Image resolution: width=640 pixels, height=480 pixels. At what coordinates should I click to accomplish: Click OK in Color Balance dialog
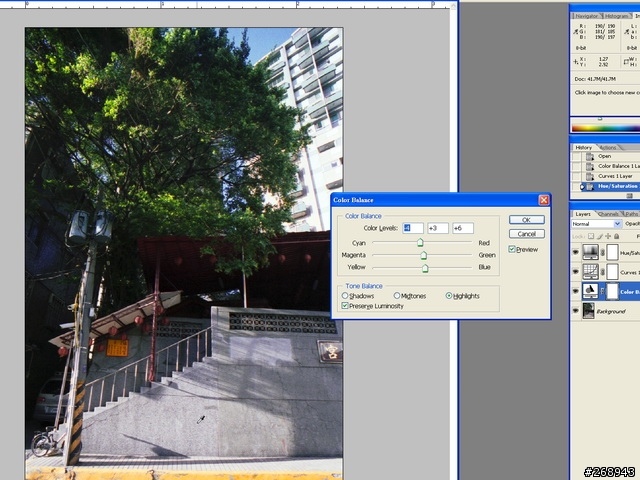[x=527, y=220]
